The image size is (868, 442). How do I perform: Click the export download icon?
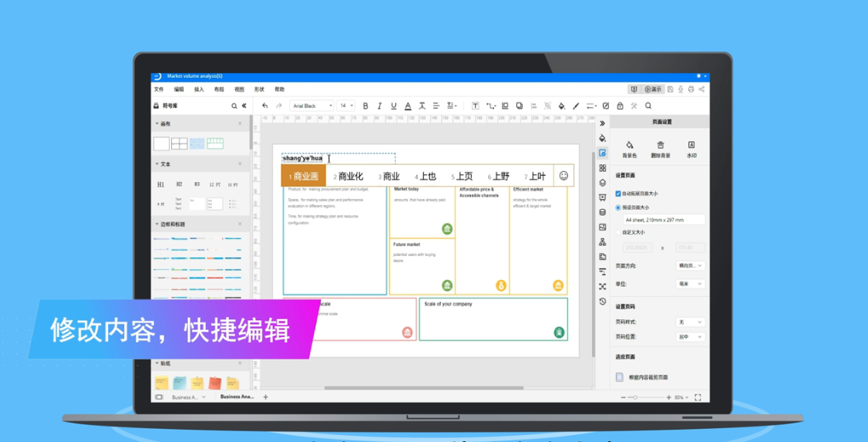point(681,89)
